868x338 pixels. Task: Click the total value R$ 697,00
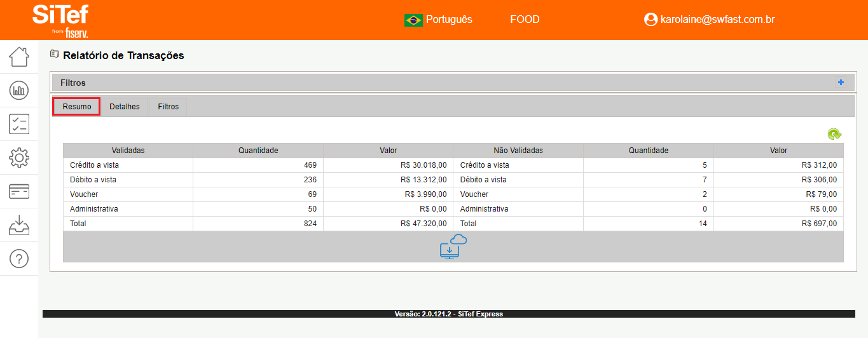819,224
